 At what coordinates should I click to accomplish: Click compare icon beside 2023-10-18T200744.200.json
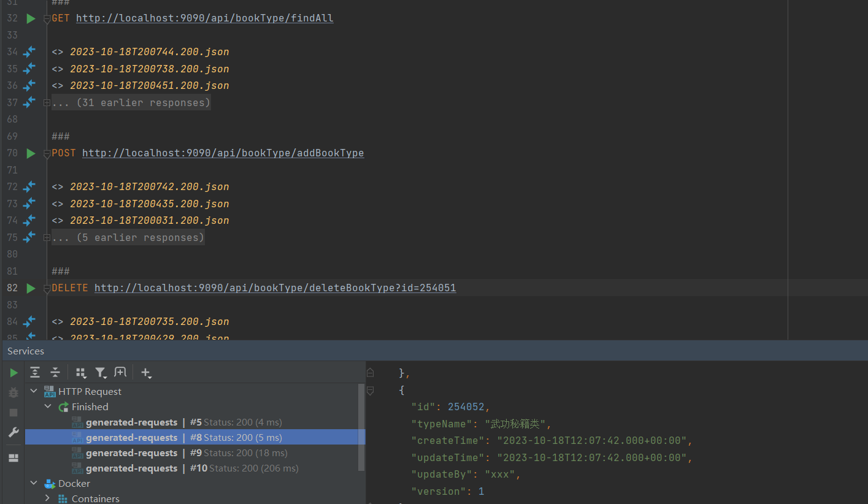click(x=29, y=52)
